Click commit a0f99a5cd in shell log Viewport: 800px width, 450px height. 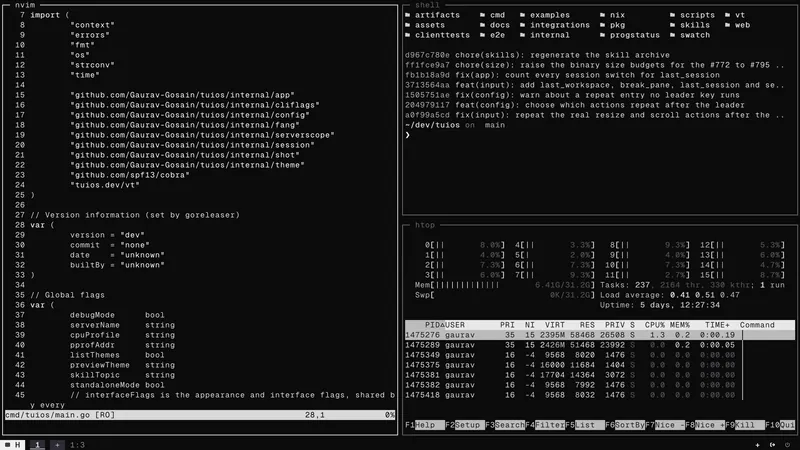pos(428,115)
